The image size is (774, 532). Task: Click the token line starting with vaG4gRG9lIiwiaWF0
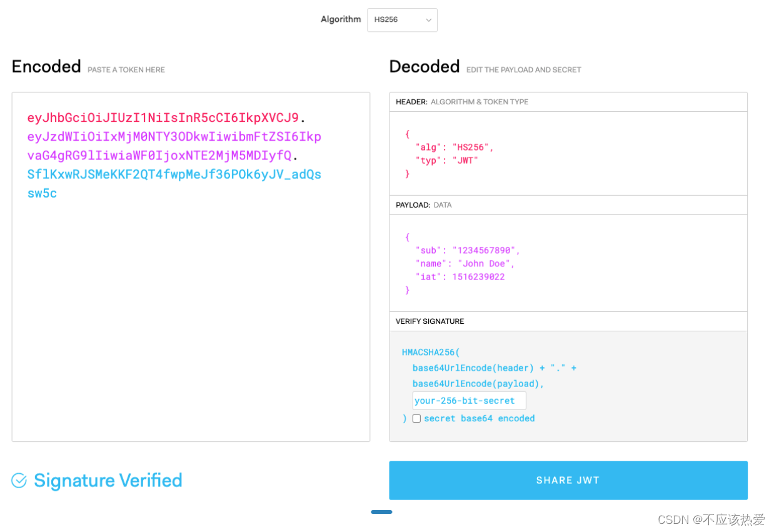click(x=163, y=156)
